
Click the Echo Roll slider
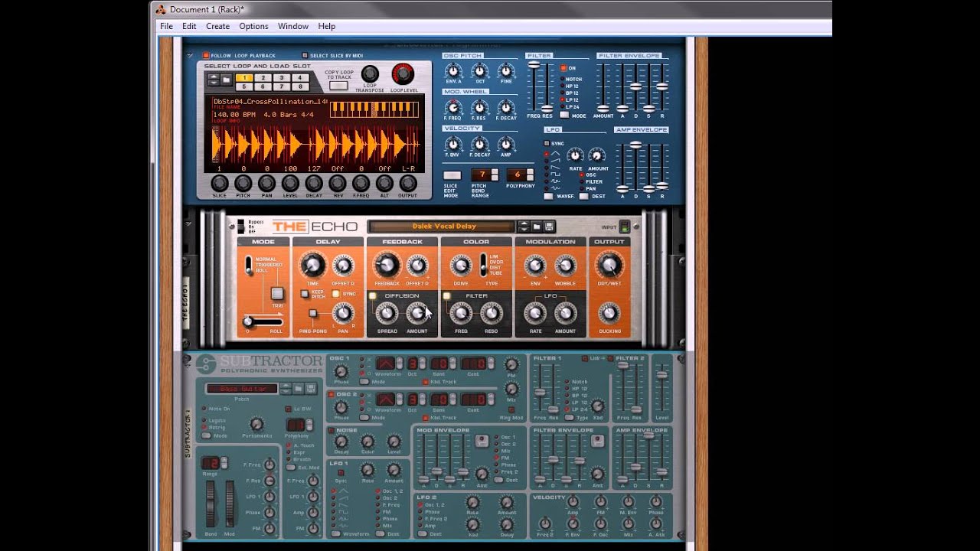click(263, 322)
